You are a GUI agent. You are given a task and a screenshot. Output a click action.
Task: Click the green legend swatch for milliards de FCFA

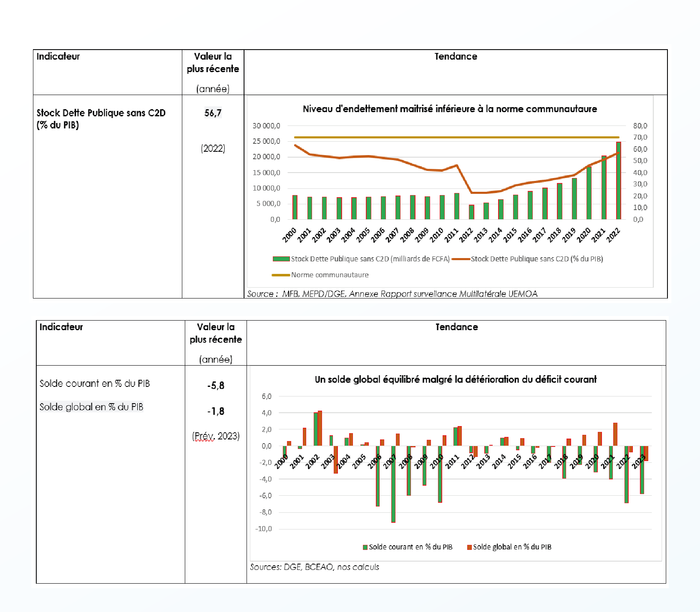pyautogui.click(x=281, y=259)
